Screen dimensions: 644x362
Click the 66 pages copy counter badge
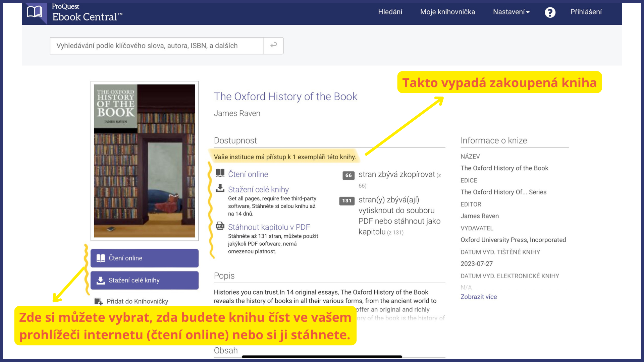[x=348, y=175]
